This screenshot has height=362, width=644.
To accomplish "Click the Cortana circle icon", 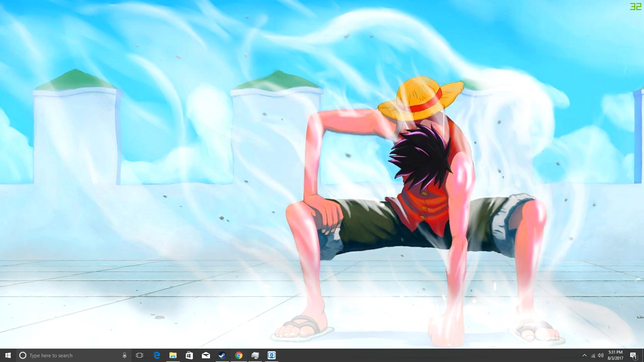I will (x=23, y=355).
